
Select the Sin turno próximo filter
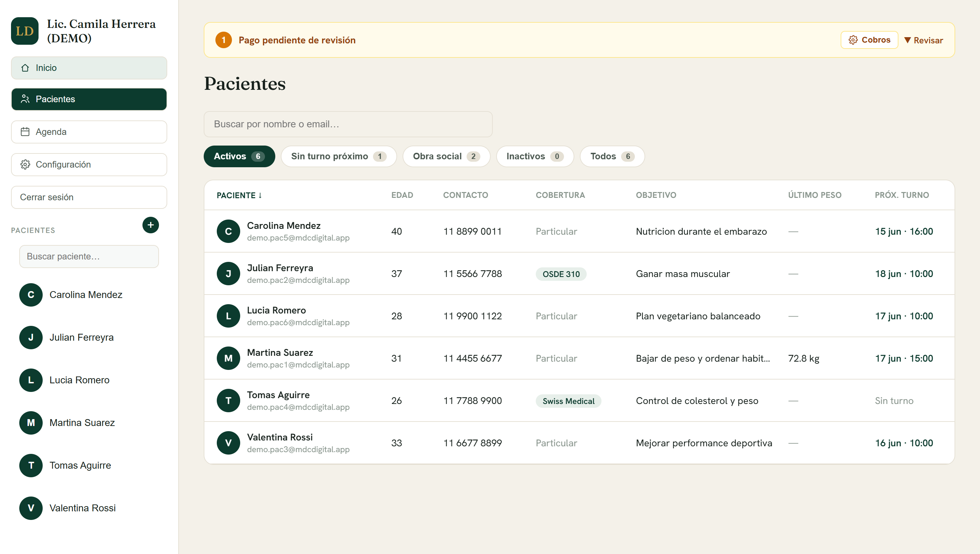pos(339,156)
